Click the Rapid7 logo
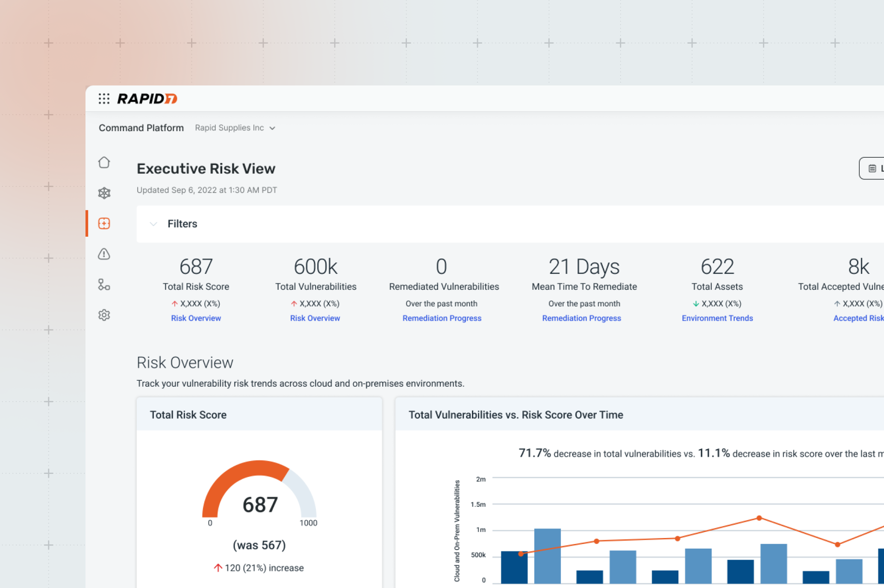884x588 pixels. click(x=147, y=99)
